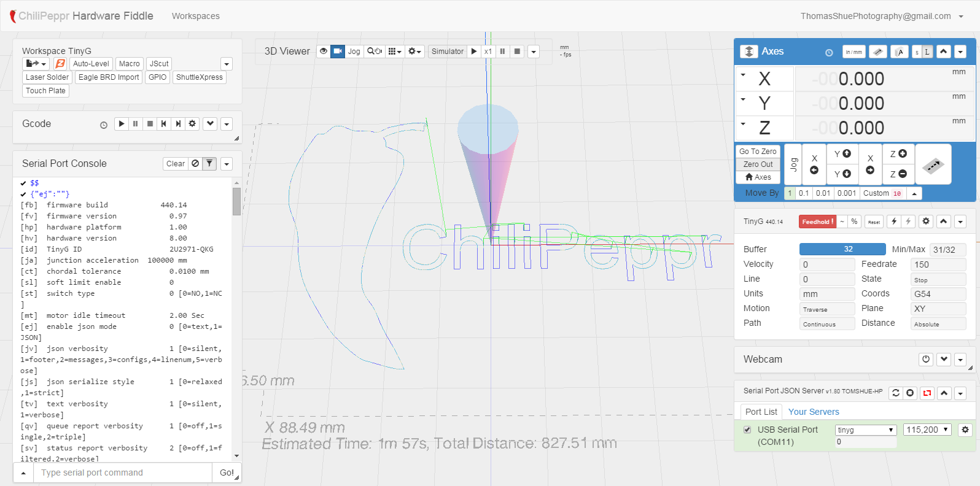Open the 3D Viewer grid options dropdown
This screenshot has height=486, width=980.
(x=395, y=52)
